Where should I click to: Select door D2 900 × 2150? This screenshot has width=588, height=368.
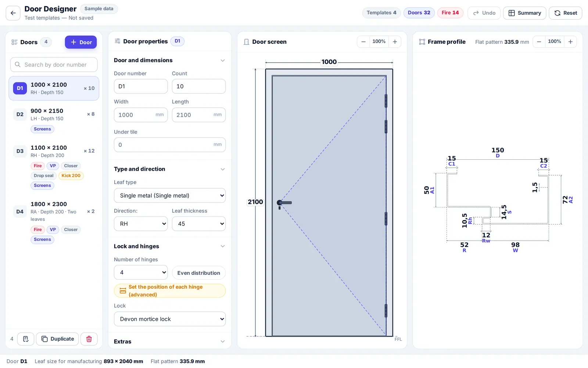click(x=54, y=120)
